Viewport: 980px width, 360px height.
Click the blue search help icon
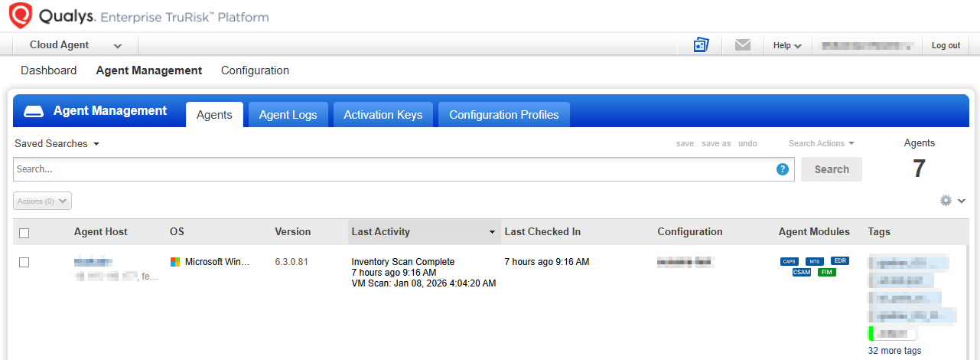point(783,169)
